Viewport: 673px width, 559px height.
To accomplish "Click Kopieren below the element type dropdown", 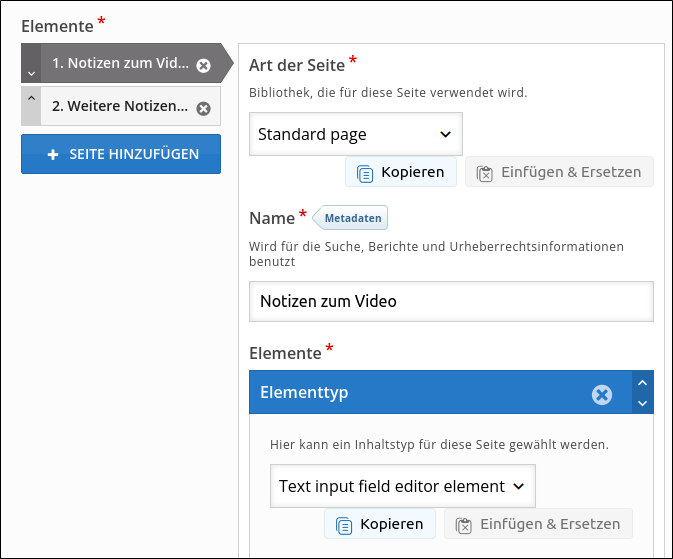I will click(x=380, y=524).
